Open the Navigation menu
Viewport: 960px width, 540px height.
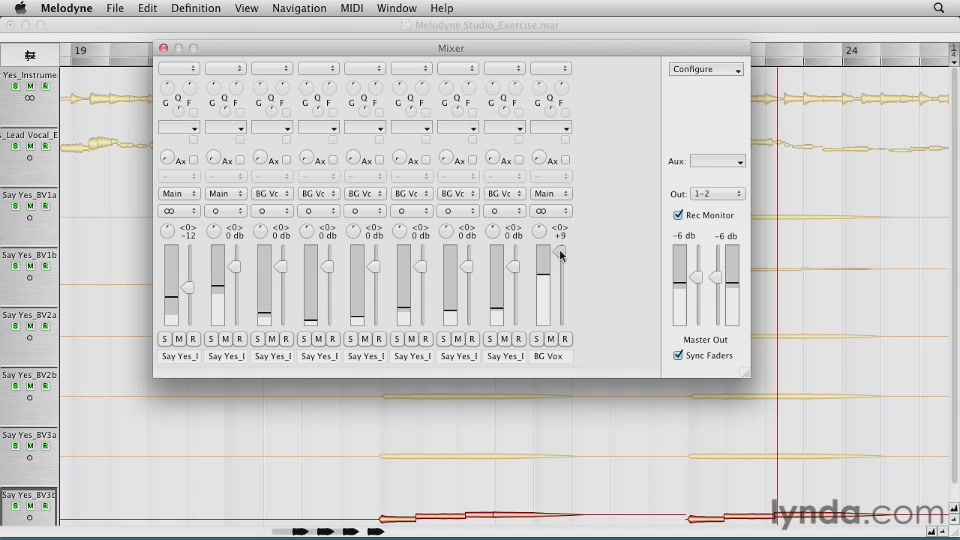coord(299,8)
